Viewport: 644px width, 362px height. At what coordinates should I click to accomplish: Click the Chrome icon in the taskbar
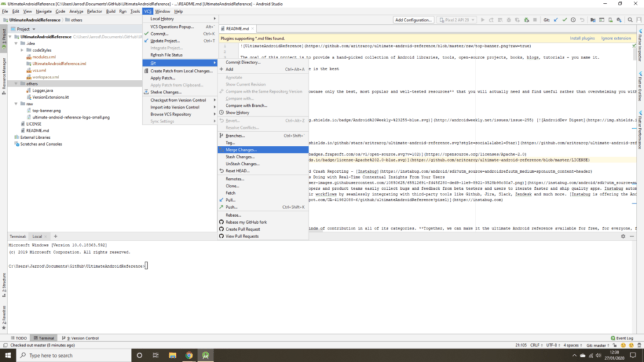(x=189, y=355)
